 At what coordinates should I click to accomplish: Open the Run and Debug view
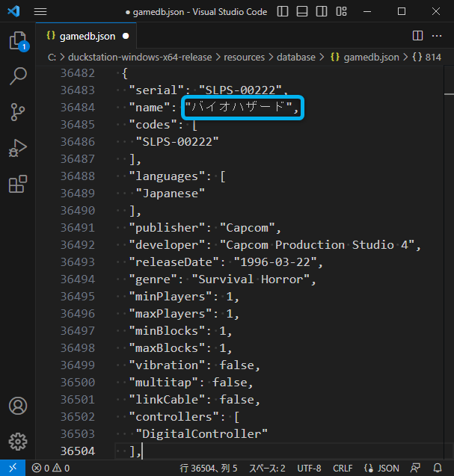18,148
